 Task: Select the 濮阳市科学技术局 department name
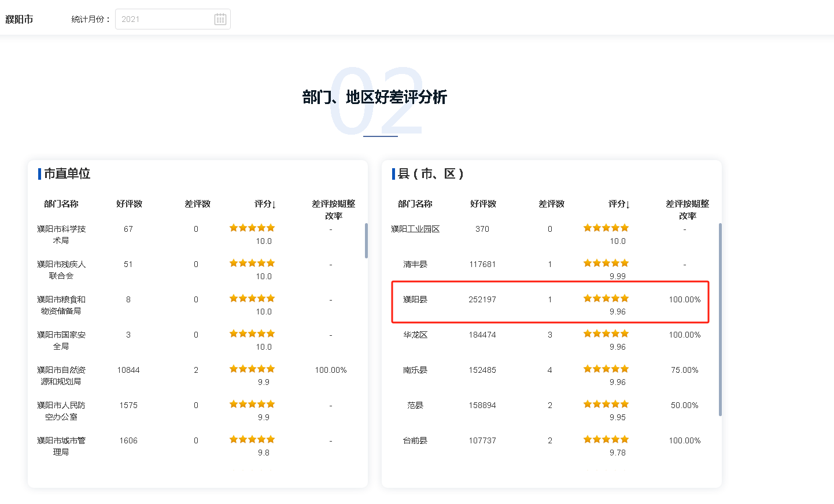(61, 235)
